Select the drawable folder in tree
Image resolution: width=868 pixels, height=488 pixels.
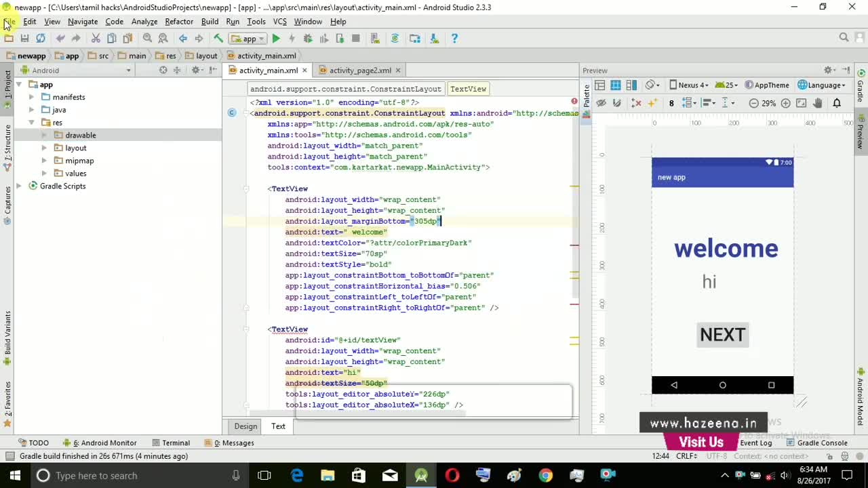tap(81, 135)
